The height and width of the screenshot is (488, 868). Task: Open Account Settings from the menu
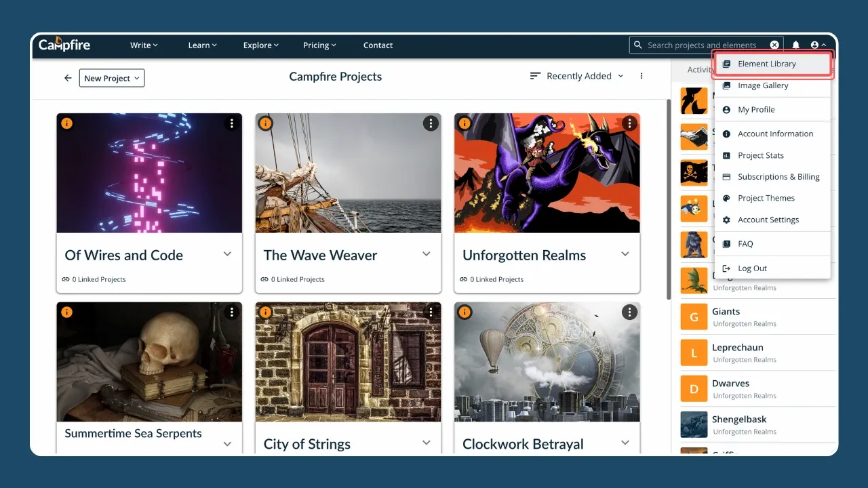pos(768,220)
